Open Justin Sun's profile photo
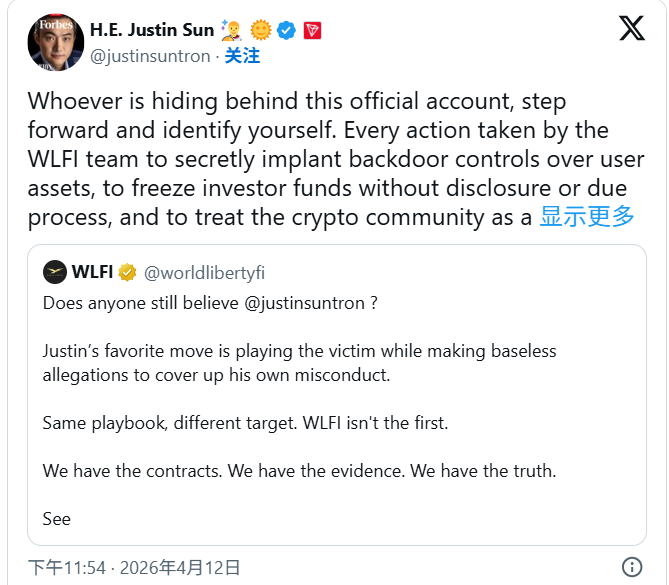The height and width of the screenshot is (585, 669). pyautogui.click(x=54, y=40)
